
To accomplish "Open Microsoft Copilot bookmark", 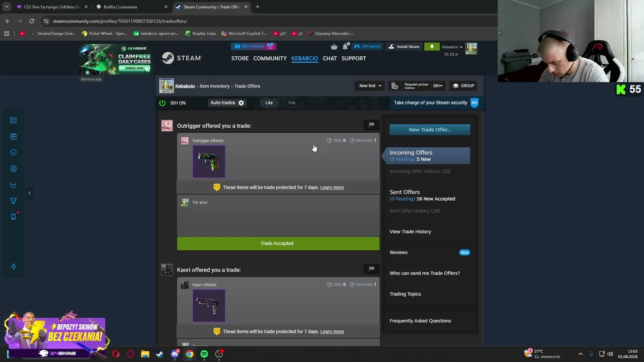I will (244, 34).
